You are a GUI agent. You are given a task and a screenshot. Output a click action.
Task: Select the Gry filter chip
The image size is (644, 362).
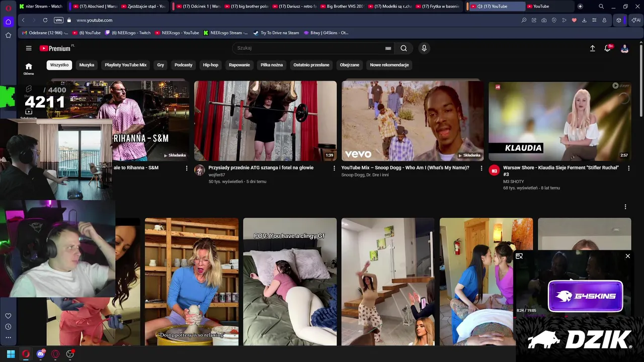pyautogui.click(x=160, y=65)
